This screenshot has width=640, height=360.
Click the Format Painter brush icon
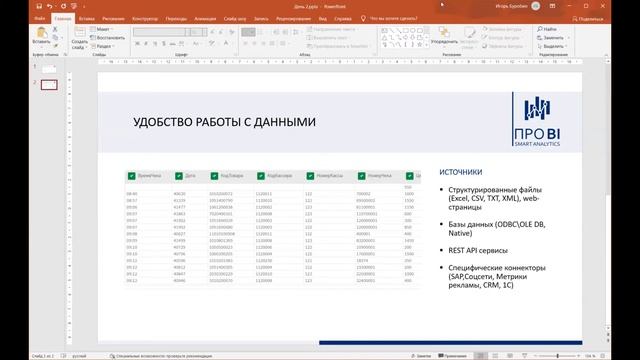(55, 46)
